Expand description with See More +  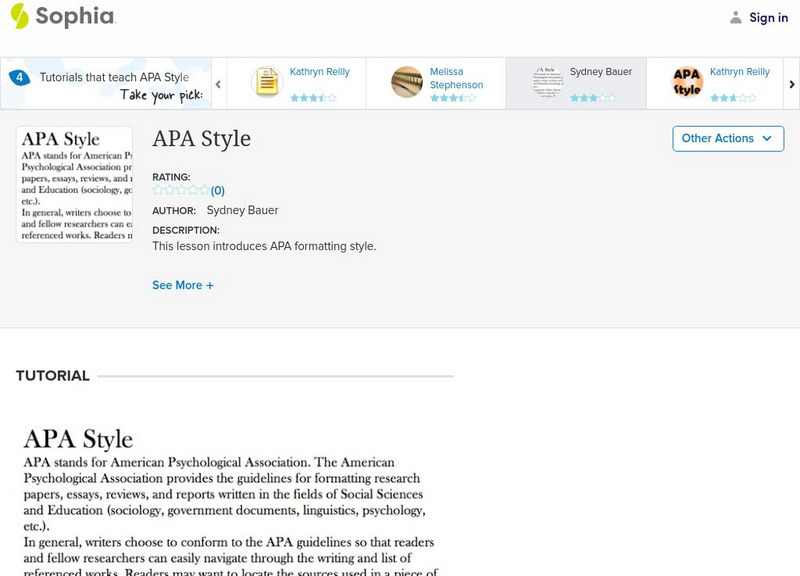coord(183,285)
